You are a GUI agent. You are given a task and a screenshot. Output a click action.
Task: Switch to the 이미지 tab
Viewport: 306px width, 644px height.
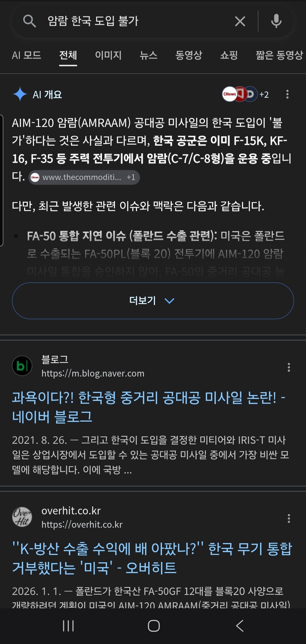(x=108, y=55)
